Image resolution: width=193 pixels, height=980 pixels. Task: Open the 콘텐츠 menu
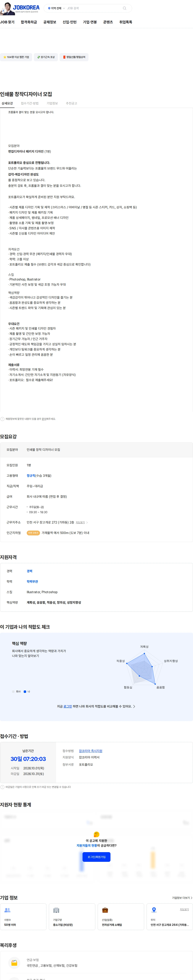[108, 22]
